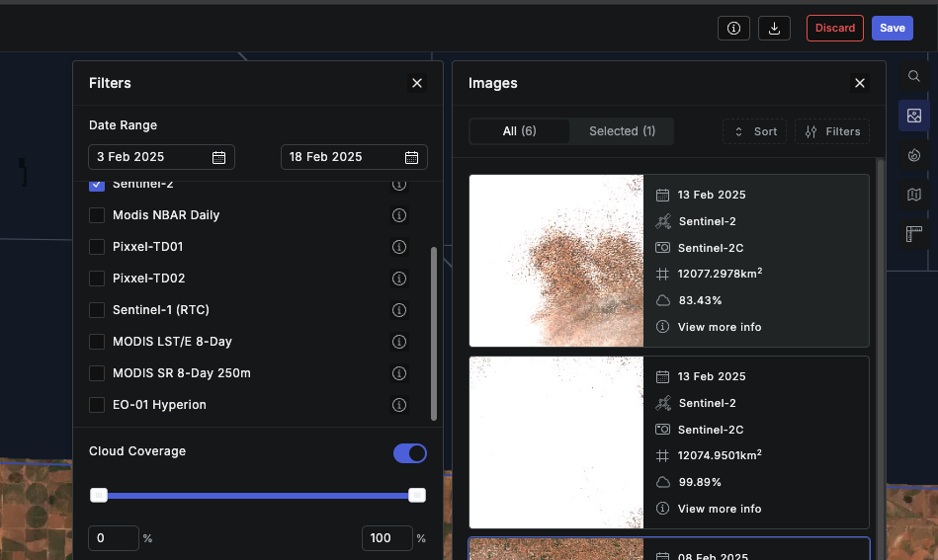Click the cloud coverage slider track
Image resolution: width=938 pixels, height=560 pixels.
click(x=258, y=496)
